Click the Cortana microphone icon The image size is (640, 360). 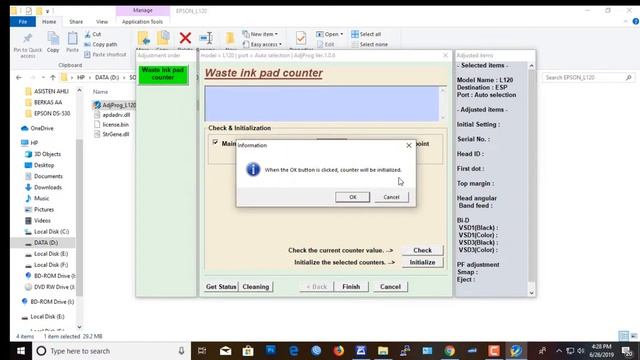[181, 351]
